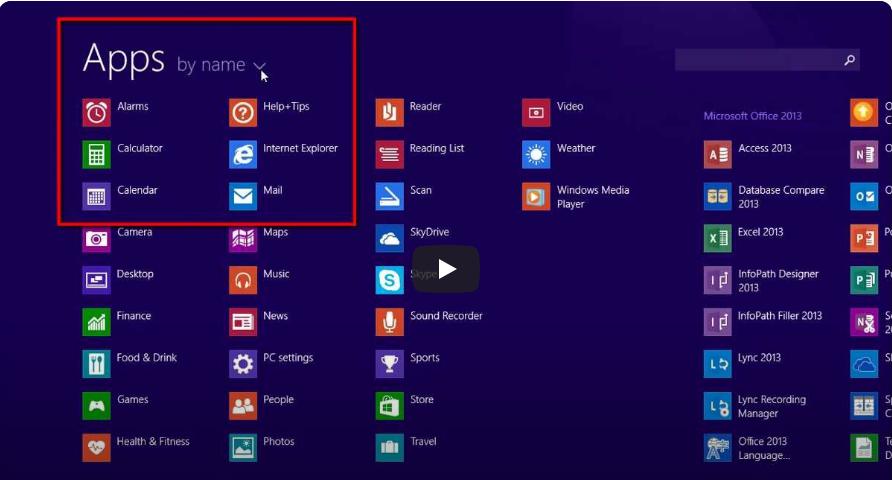Open Lync Recording Manager icon
892x480 pixels.
(x=717, y=405)
